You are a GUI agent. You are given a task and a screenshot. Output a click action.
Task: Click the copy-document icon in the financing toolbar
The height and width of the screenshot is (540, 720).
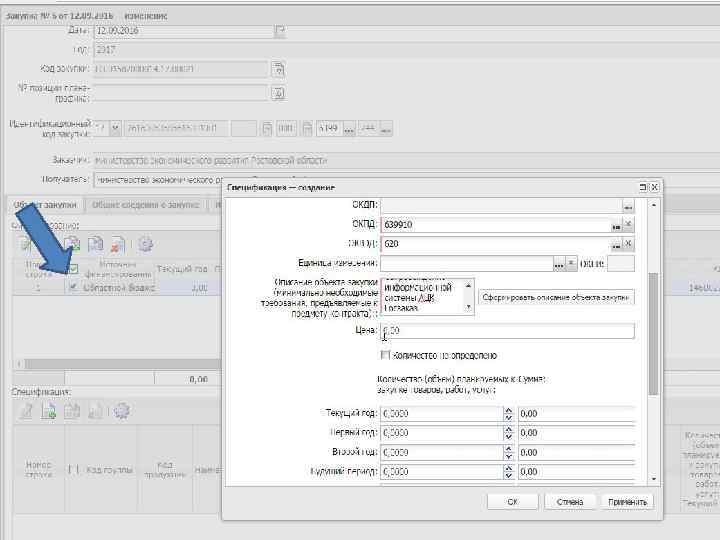96,244
